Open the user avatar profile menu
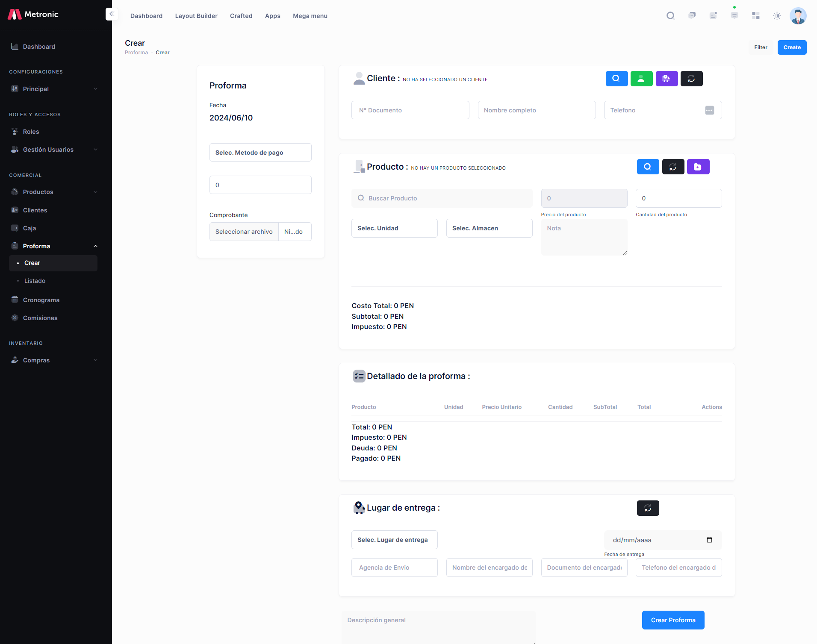Viewport: 817px width, 644px height. pyautogui.click(x=797, y=16)
